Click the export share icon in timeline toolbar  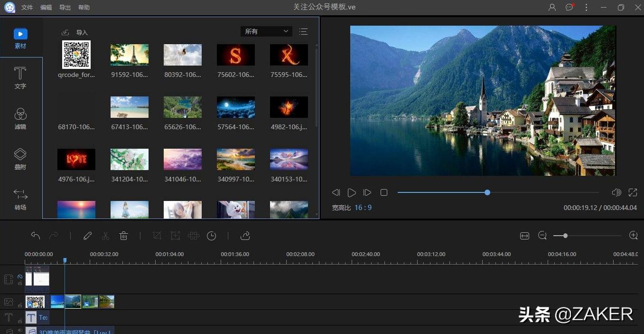pos(245,236)
